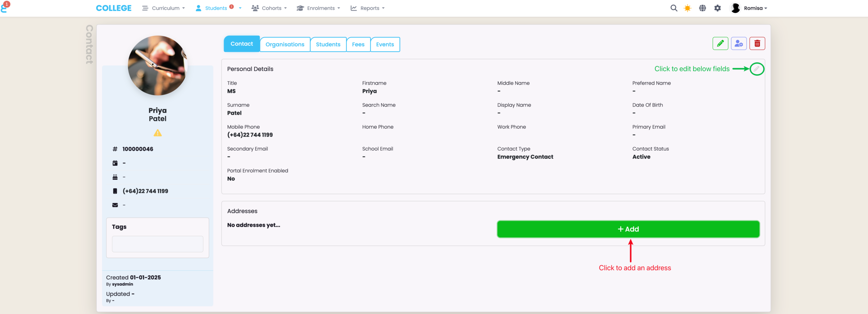Click the yellow warning triangle icon
Image resolution: width=868 pixels, height=314 pixels.
point(158,133)
